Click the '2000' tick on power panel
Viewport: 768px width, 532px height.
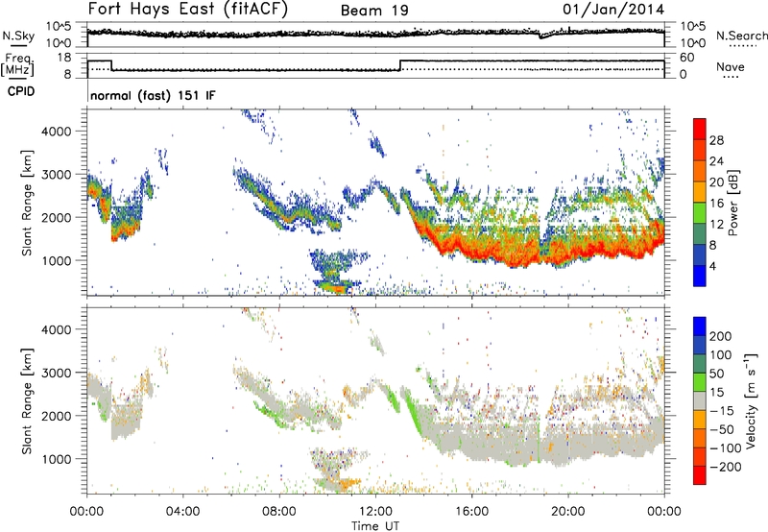point(56,217)
